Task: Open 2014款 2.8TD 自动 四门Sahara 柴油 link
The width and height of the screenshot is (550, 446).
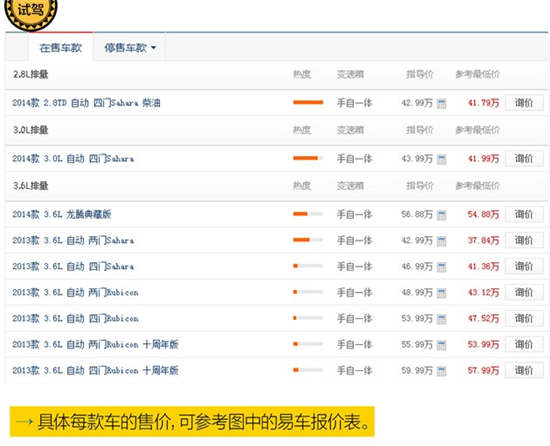Action: [86, 103]
